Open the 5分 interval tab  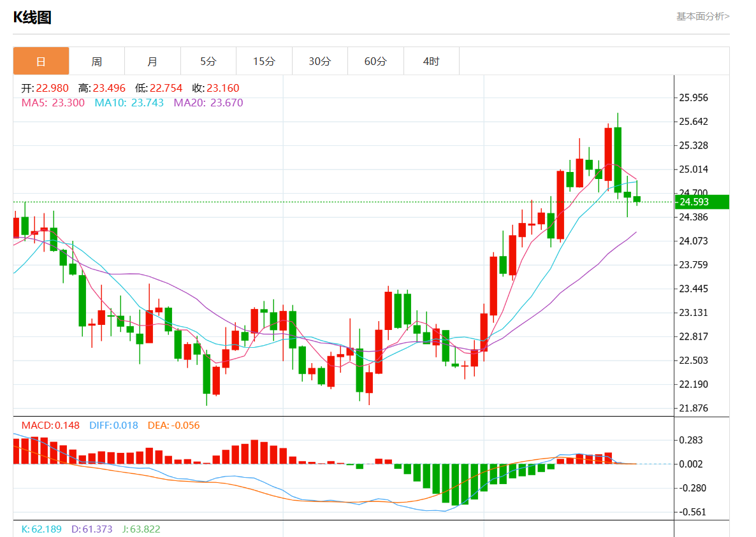pyautogui.click(x=208, y=61)
